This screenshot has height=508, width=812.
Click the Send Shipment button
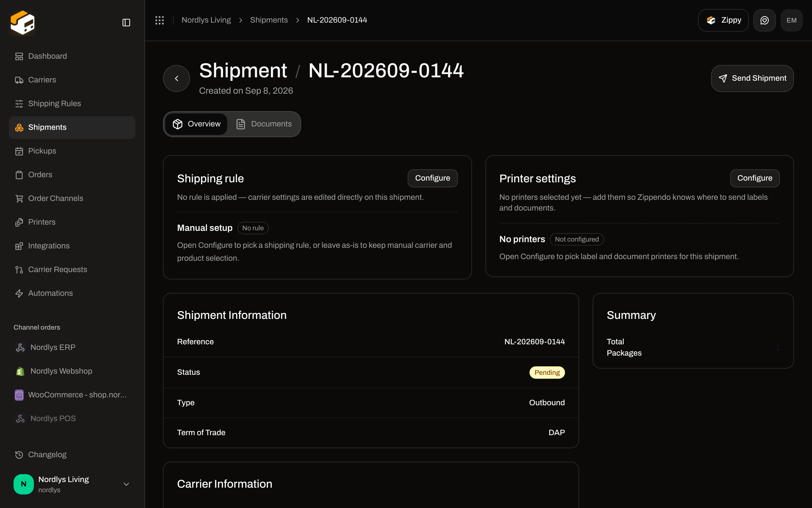[x=752, y=78]
